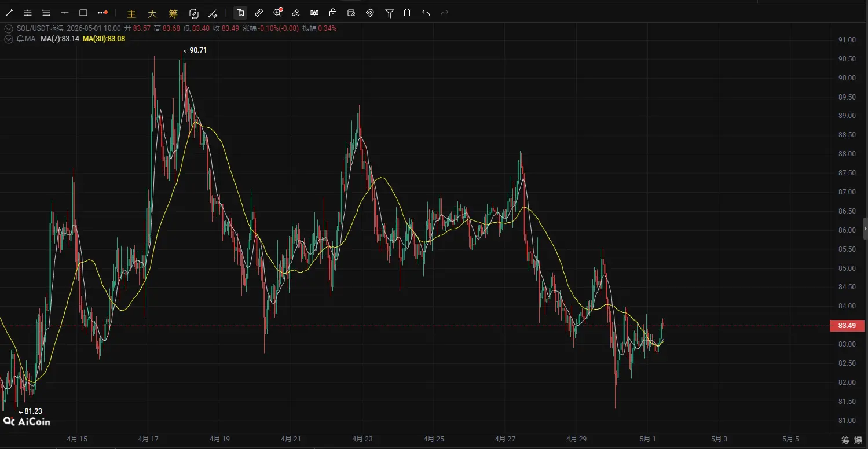Open the 大 toolbar item
This screenshot has width=868, height=449.
coord(152,14)
